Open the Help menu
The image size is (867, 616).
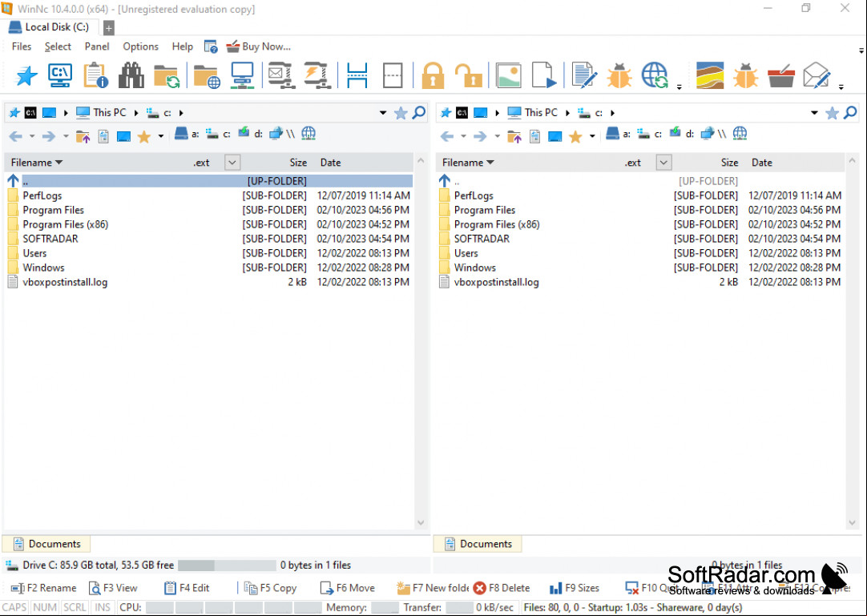coord(182,46)
